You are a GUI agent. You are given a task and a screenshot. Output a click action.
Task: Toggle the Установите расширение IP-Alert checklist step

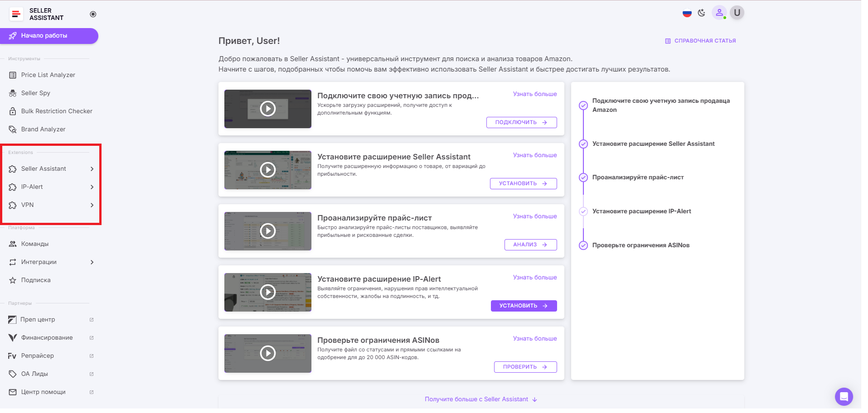pyautogui.click(x=583, y=211)
